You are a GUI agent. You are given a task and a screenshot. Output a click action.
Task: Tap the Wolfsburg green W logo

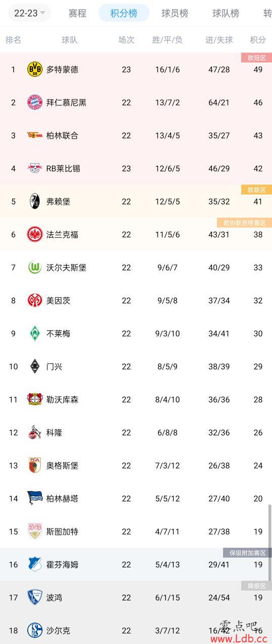pos(35,268)
